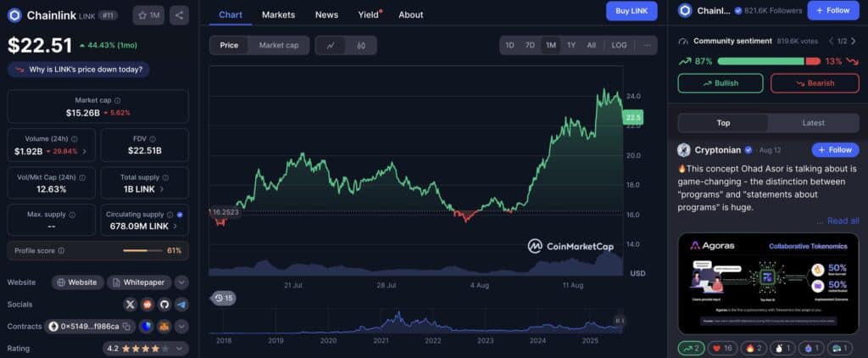Viewport: 868px width, 358px height.
Task: Open the About tab
Action: click(x=411, y=15)
